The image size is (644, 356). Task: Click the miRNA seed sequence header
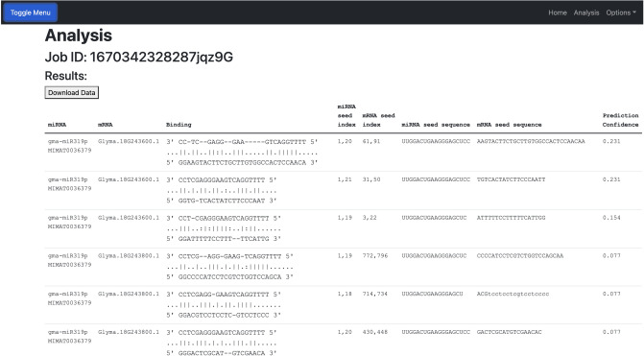pos(436,125)
